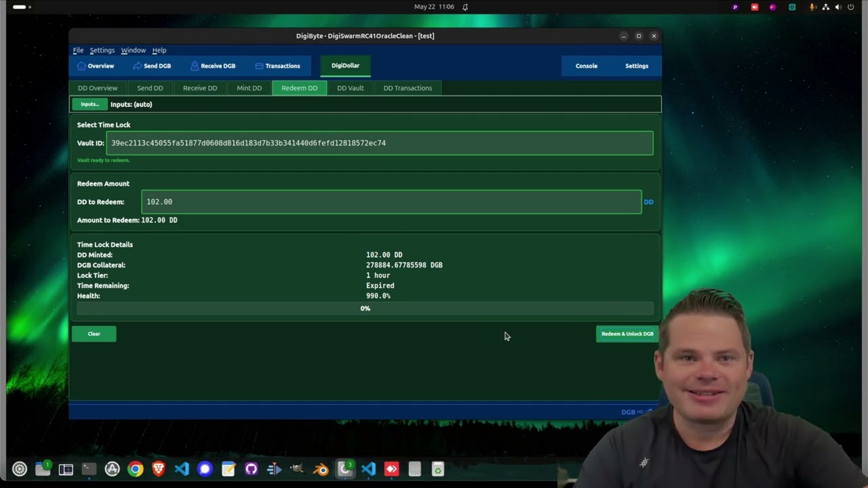Click the '1 hour' lock tier value
The height and width of the screenshot is (488, 868).
point(378,275)
